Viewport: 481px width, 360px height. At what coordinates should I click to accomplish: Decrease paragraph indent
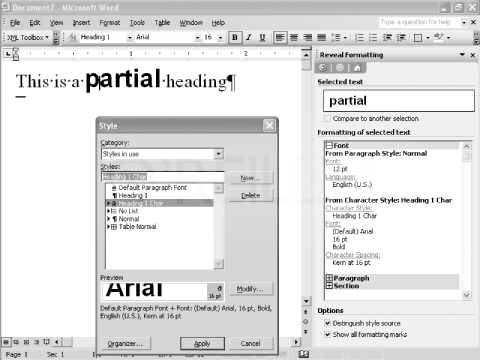[x=387, y=37]
